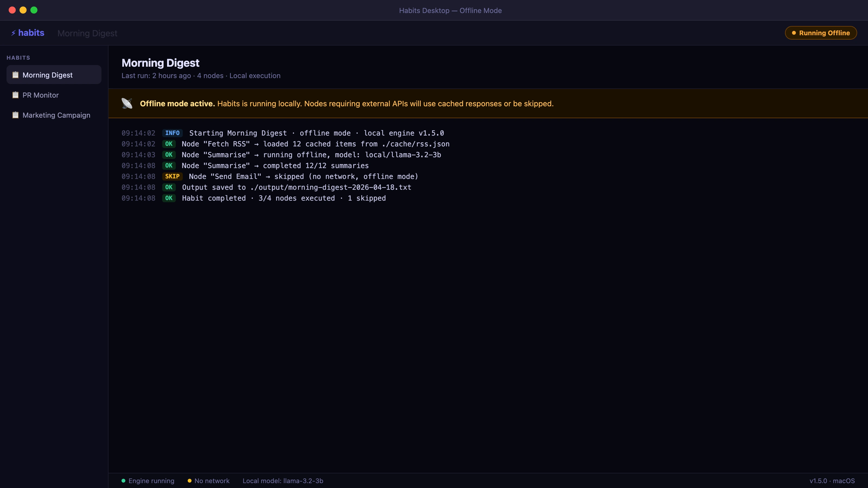This screenshot has width=868, height=488.
Task: Close the window with the red button
Action: coord(12,10)
